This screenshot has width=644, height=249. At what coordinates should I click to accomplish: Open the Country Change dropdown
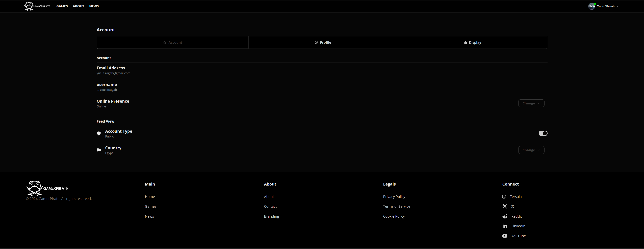(531, 150)
